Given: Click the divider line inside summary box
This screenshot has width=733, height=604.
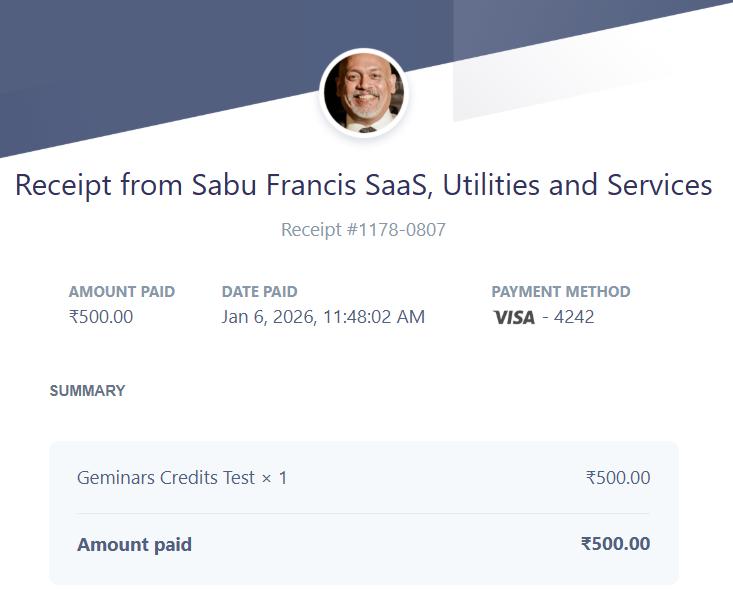Looking at the screenshot, I should [x=363, y=513].
